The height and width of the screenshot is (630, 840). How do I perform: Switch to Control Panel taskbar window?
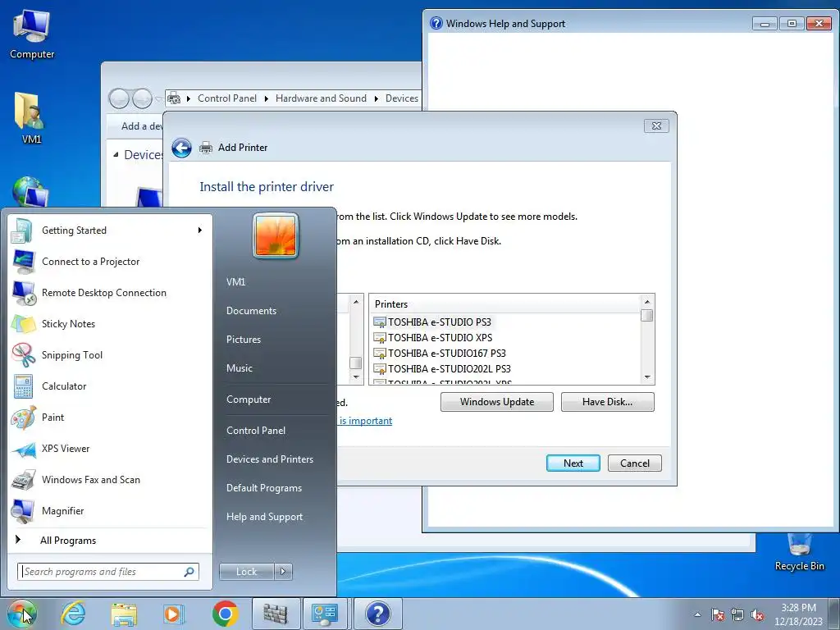tap(326, 614)
